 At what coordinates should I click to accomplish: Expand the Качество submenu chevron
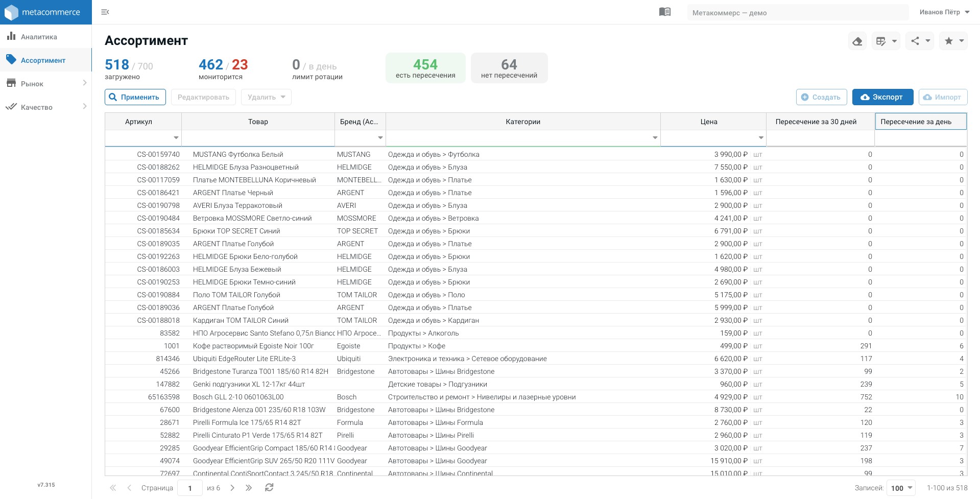click(x=85, y=106)
